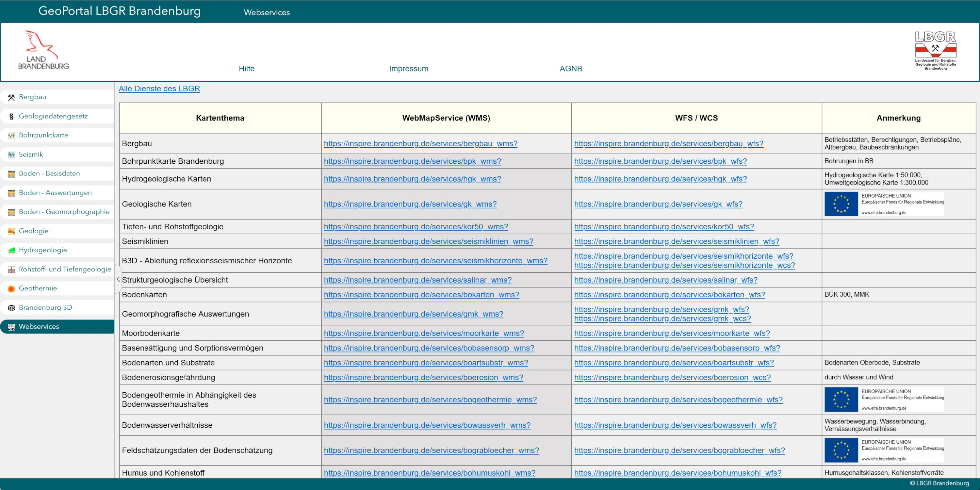Open the boerosion_wcs service link

672,377
